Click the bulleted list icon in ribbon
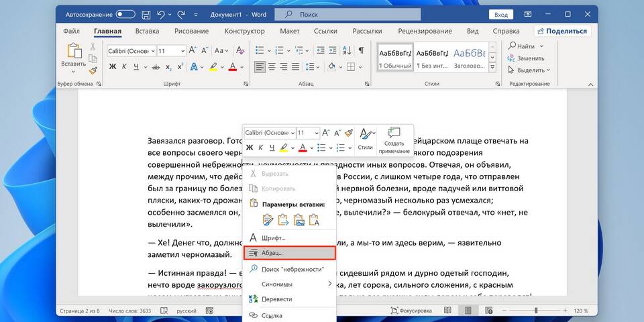 [x=260, y=50]
